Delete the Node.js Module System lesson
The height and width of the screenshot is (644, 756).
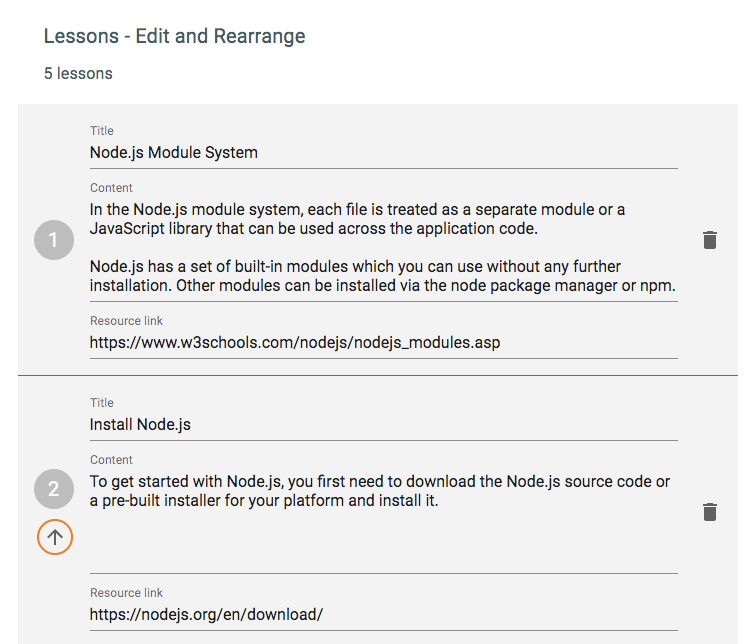(x=710, y=240)
